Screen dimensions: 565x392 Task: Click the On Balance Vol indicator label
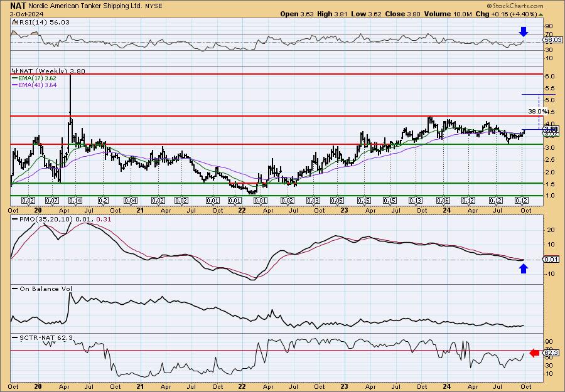46,289
